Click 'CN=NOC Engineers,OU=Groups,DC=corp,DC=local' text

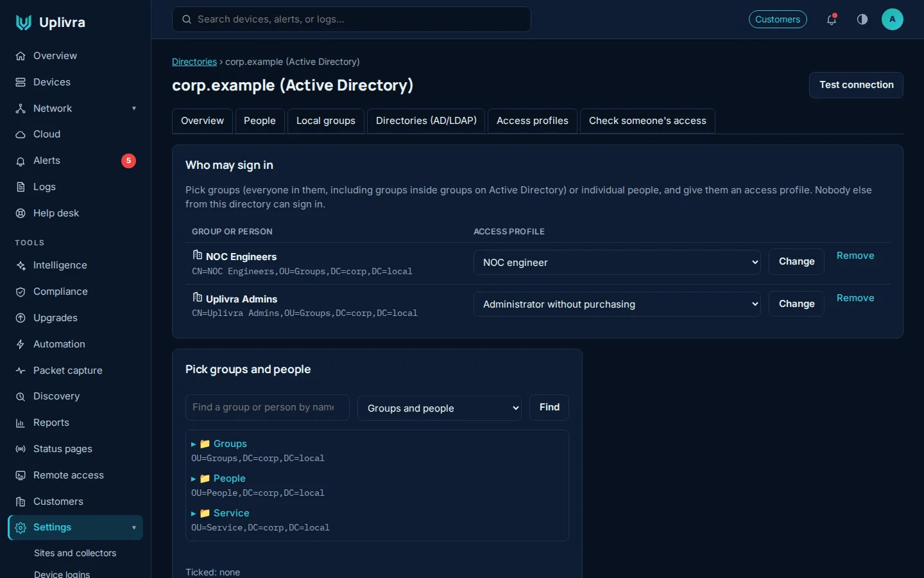click(x=302, y=272)
